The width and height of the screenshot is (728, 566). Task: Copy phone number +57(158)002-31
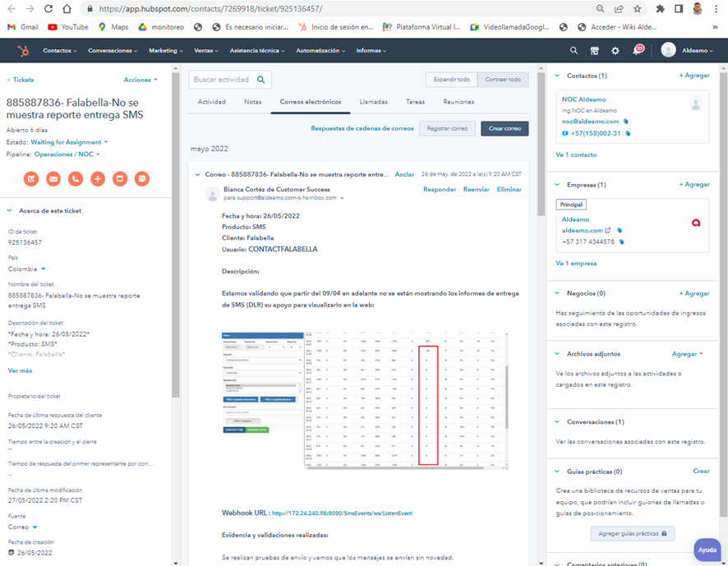click(629, 133)
